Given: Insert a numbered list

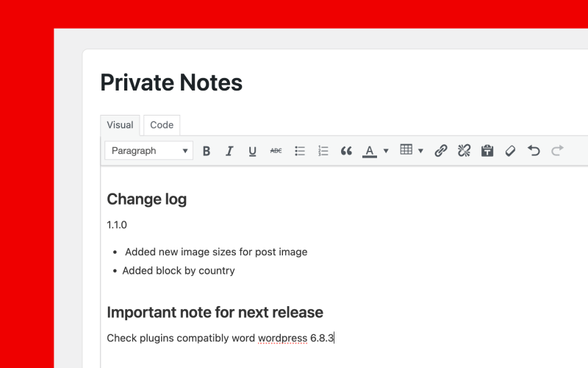Looking at the screenshot, I should point(323,151).
